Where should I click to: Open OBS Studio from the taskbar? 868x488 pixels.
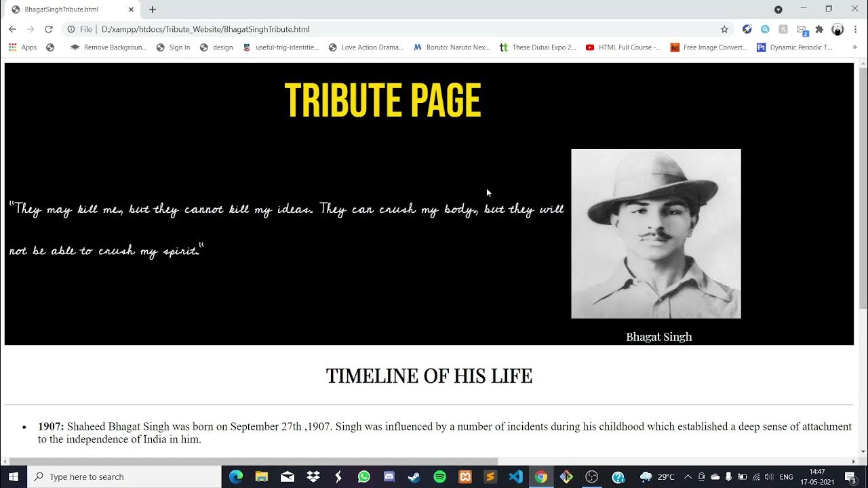coord(591,476)
